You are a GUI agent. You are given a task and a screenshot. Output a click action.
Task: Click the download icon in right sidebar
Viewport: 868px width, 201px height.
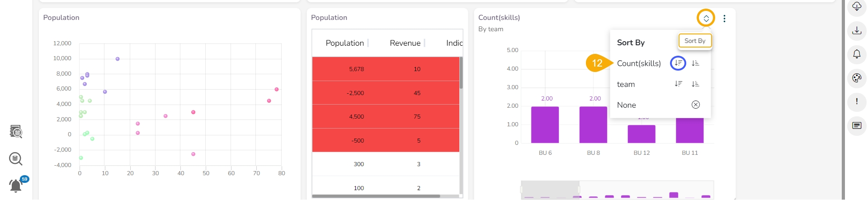click(x=857, y=31)
